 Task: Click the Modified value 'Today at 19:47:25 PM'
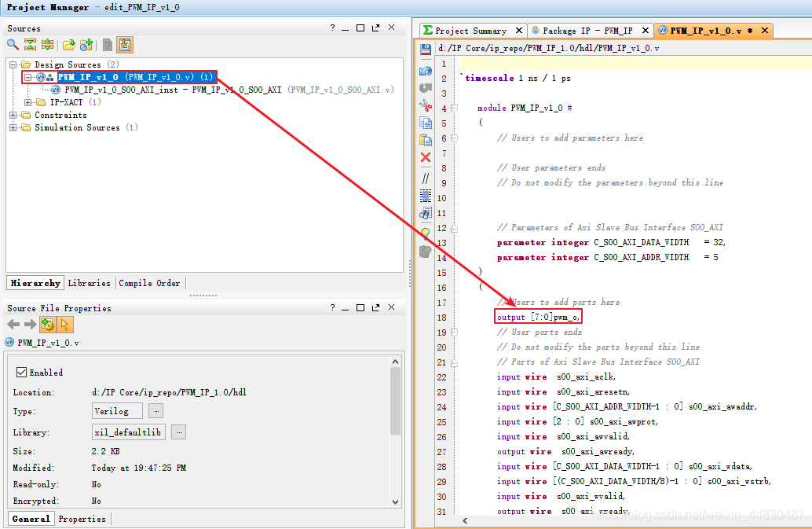(x=139, y=468)
